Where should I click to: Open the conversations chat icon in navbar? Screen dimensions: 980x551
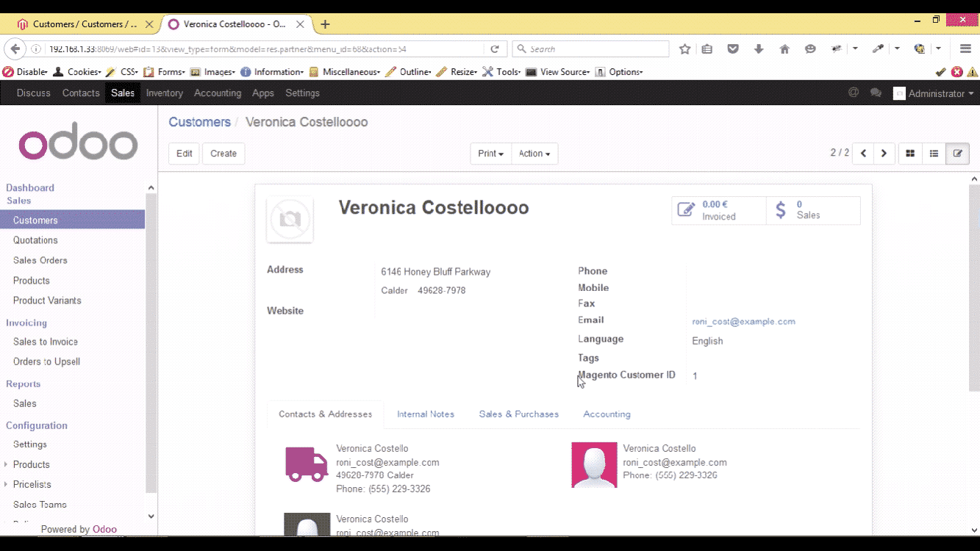[x=876, y=93]
